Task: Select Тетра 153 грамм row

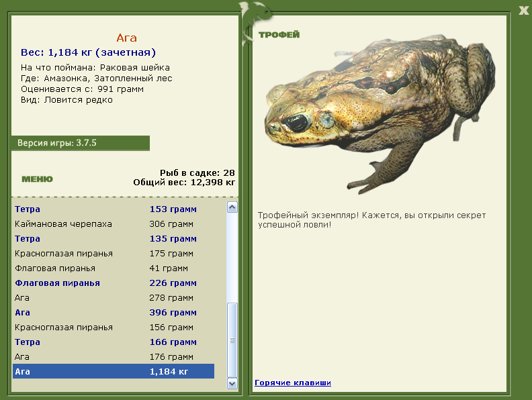Action: pos(114,209)
